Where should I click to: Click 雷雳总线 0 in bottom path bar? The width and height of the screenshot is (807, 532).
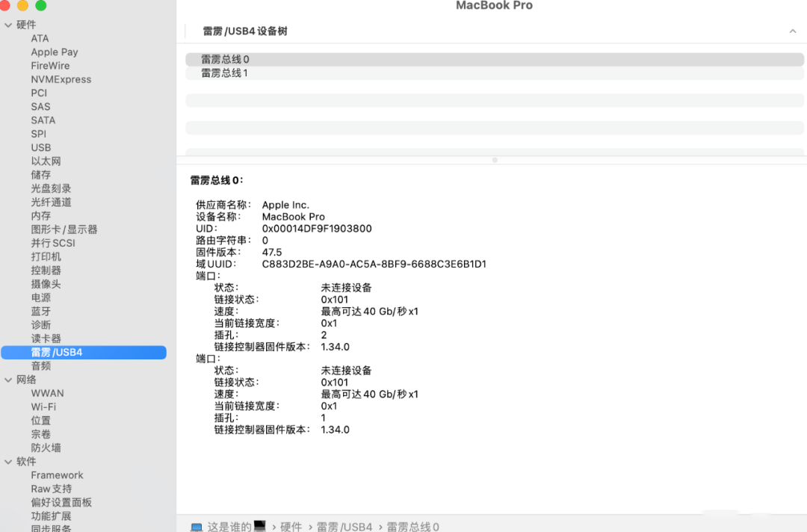click(412, 526)
